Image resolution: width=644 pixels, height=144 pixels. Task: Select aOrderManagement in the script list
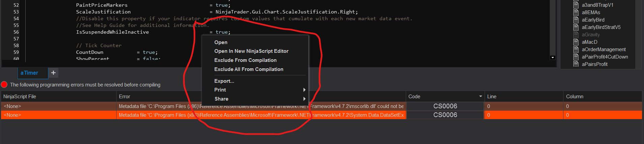click(604, 49)
